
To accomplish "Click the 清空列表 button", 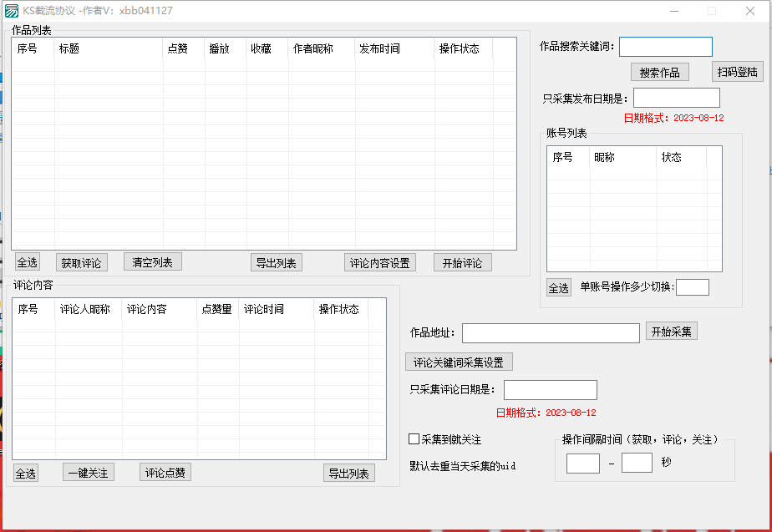I will click(153, 261).
